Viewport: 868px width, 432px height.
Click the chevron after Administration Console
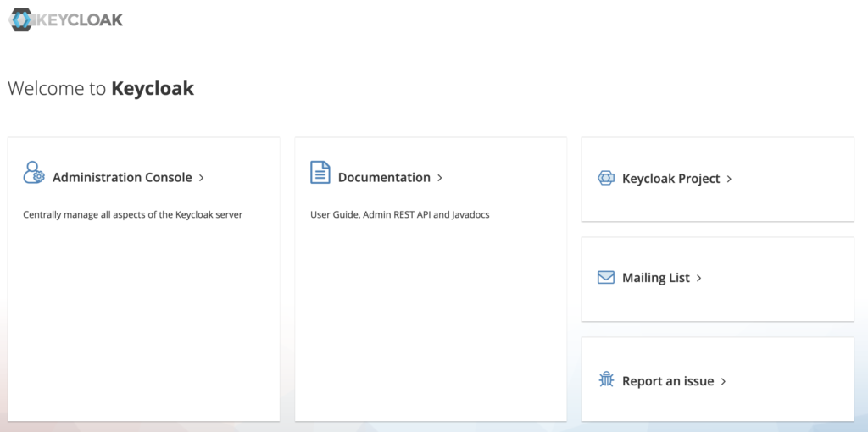click(x=202, y=178)
